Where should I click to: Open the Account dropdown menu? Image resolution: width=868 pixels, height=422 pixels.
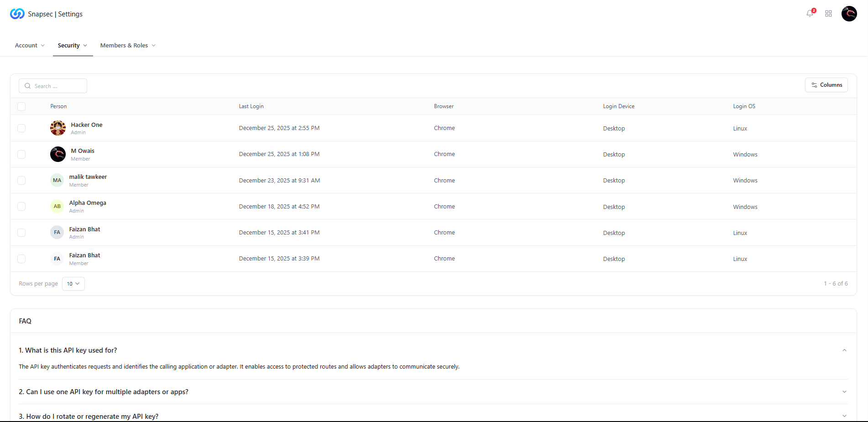[x=29, y=45]
